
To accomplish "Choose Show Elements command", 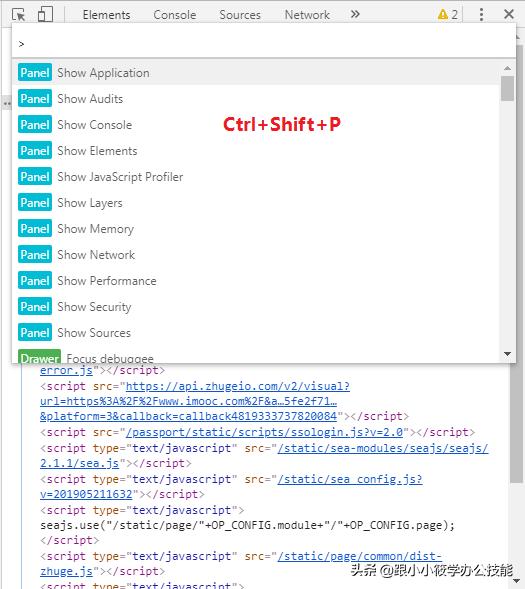I will [x=255, y=151].
